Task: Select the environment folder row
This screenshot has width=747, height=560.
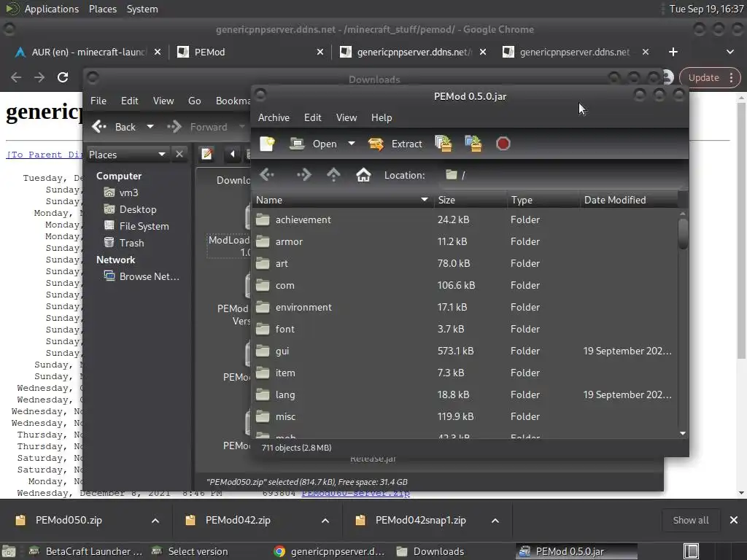Action: coord(465,307)
